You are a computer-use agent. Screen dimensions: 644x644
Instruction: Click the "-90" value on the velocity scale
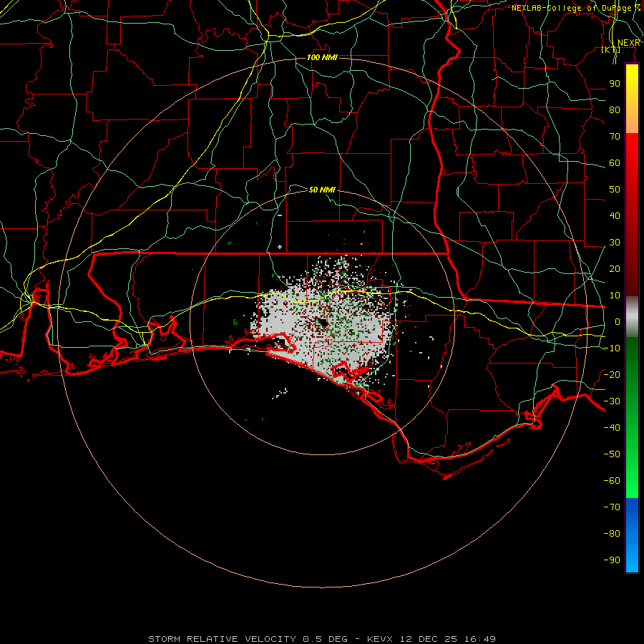(612, 560)
